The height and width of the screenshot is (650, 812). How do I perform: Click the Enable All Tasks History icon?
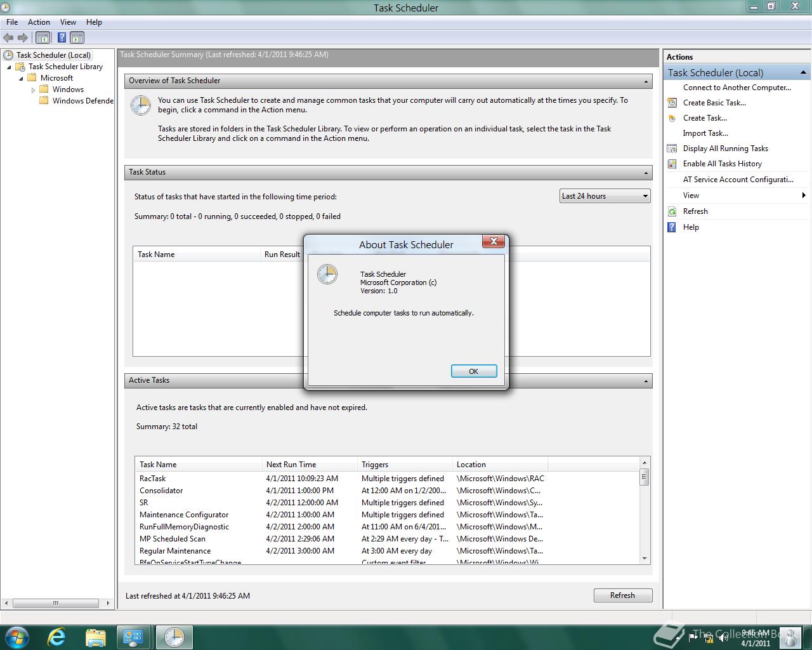click(672, 164)
